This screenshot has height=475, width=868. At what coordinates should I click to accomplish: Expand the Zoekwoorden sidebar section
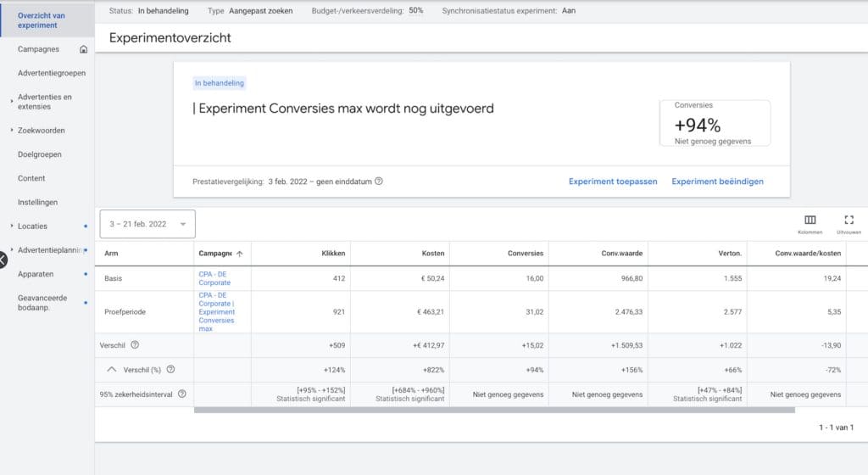(x=12, y=130)
